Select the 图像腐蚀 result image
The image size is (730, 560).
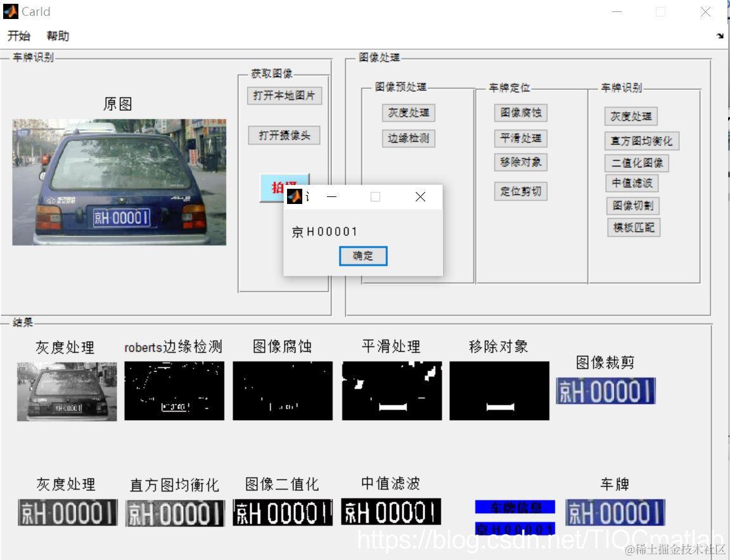(x=283, y=391)
